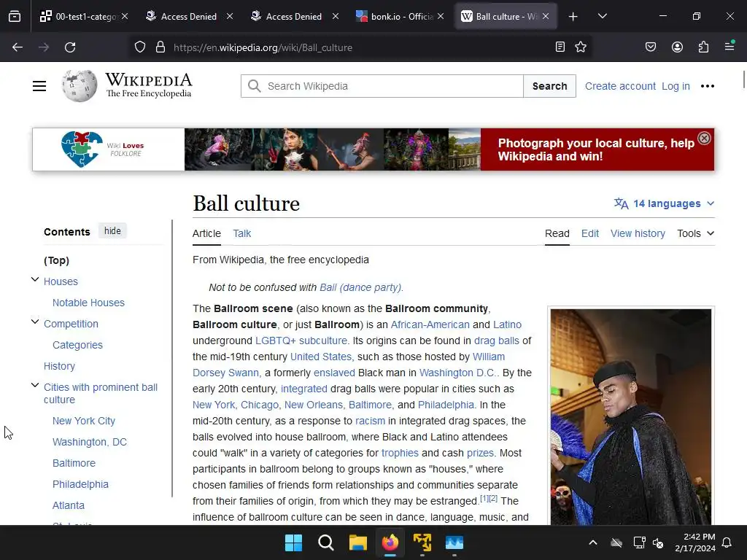Open the Wikipedia main menu hamburger icon

tap(39, 86)
